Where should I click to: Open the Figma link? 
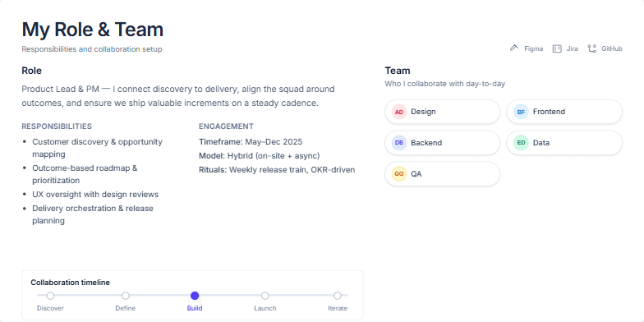(527, 48)
